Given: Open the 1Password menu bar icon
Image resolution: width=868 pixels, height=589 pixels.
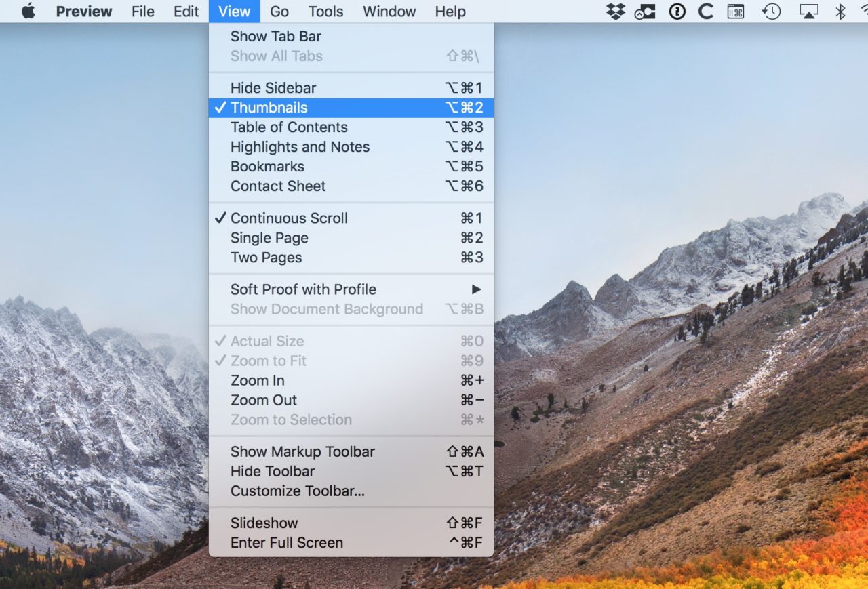Looking at the screenshot, I should [x=677, y=11].
